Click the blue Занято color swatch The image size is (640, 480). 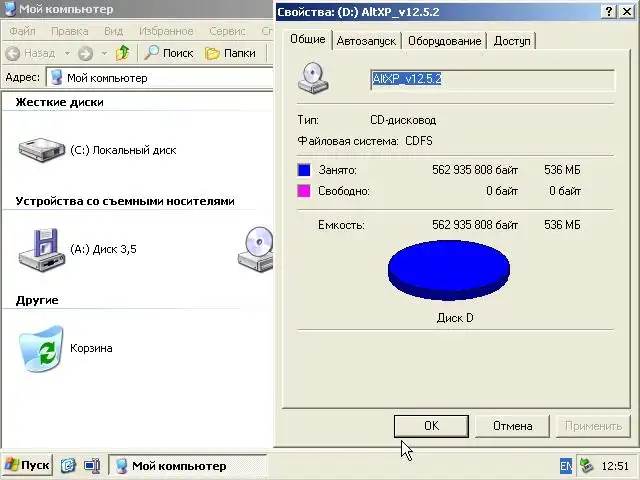click(x=304, y=170)
